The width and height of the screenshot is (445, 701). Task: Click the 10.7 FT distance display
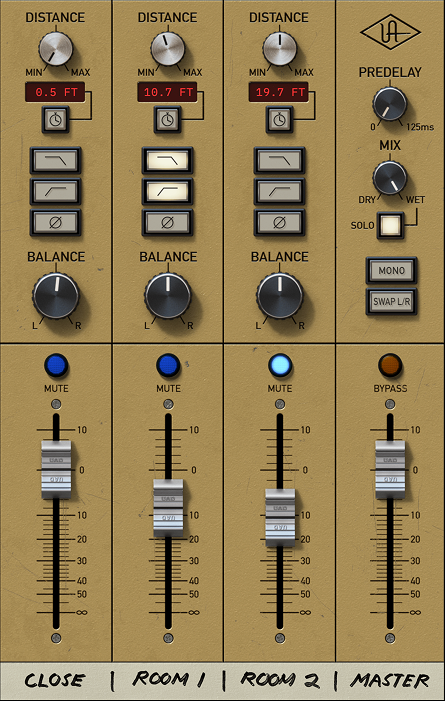pyautogui.click(x=167, y=93)
